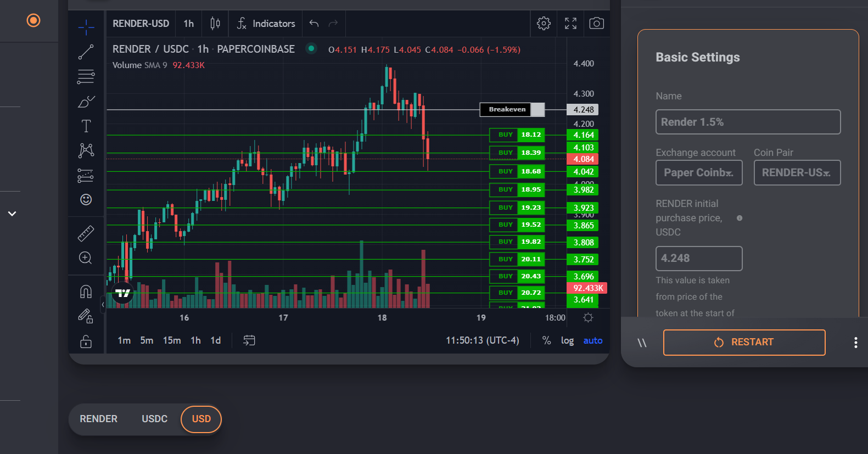Undo the last chart action
868x454 pixels.
pos(314,24)
